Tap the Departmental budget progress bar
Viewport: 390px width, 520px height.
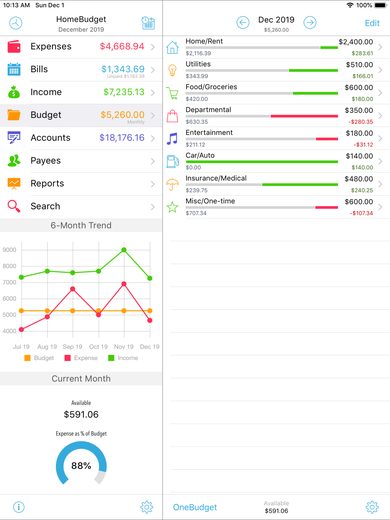click(262, 116)
